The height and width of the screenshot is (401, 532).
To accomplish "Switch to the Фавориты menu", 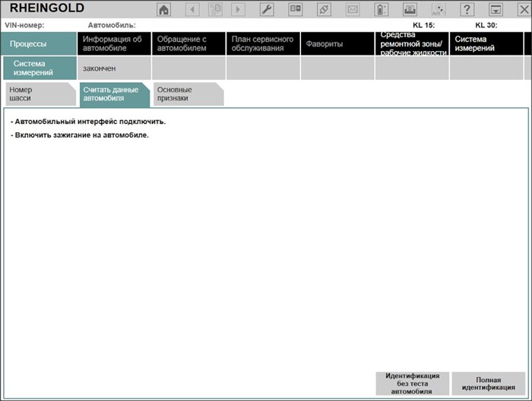I will pyautogui.click(x=337, y=44).
